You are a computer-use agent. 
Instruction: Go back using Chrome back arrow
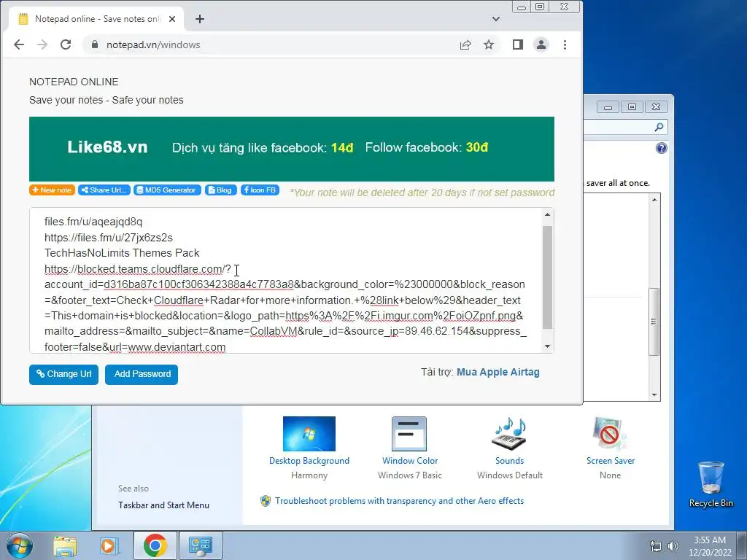tap(19, 44)
